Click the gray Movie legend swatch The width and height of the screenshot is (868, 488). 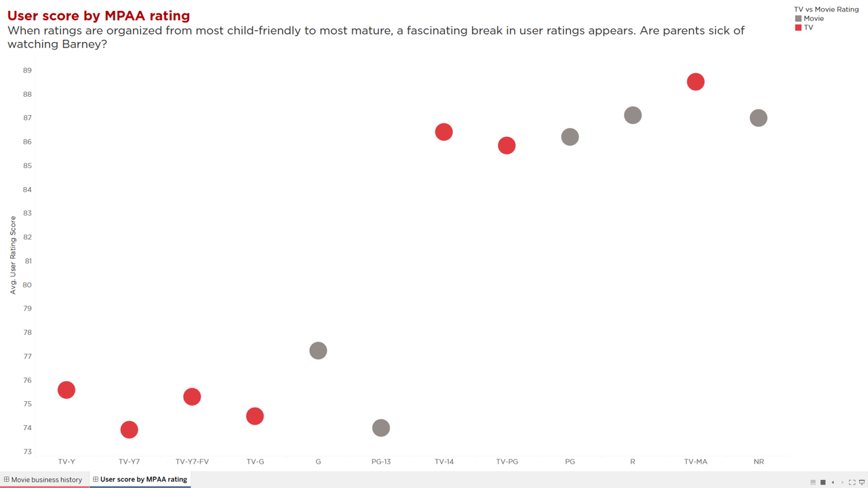798,18
